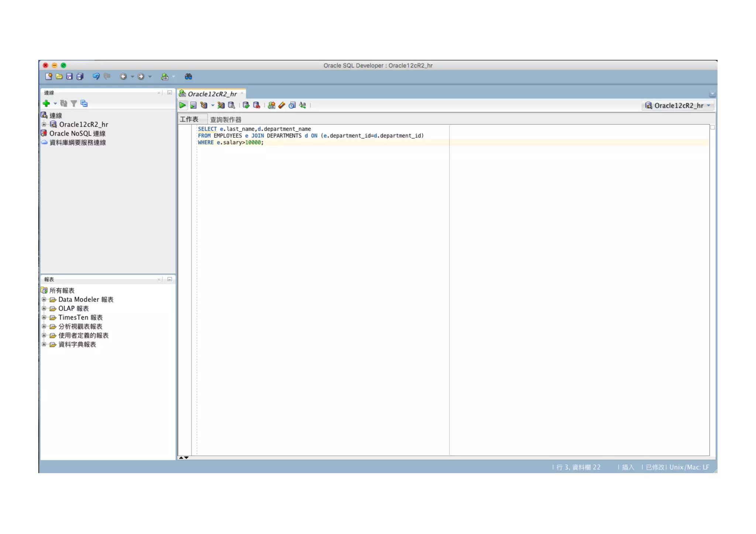The height and width of the screenshot is (534, 756).
Task: Expand the 資料字典報表 folder
Action: (44, 344)
